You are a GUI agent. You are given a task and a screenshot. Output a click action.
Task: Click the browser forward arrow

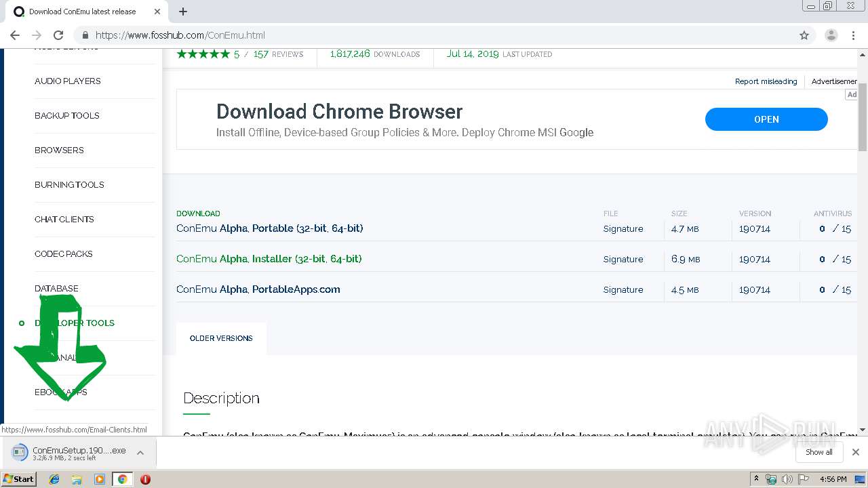[x=37, y=35]
